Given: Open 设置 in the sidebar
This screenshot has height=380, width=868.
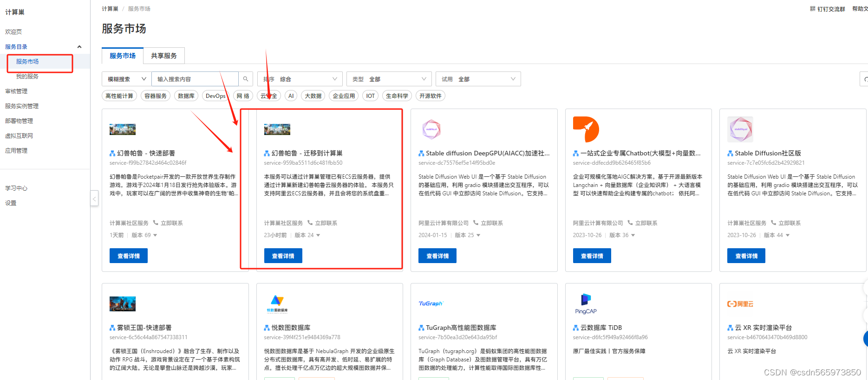Looking at the screenshot, I should [11, 203].
